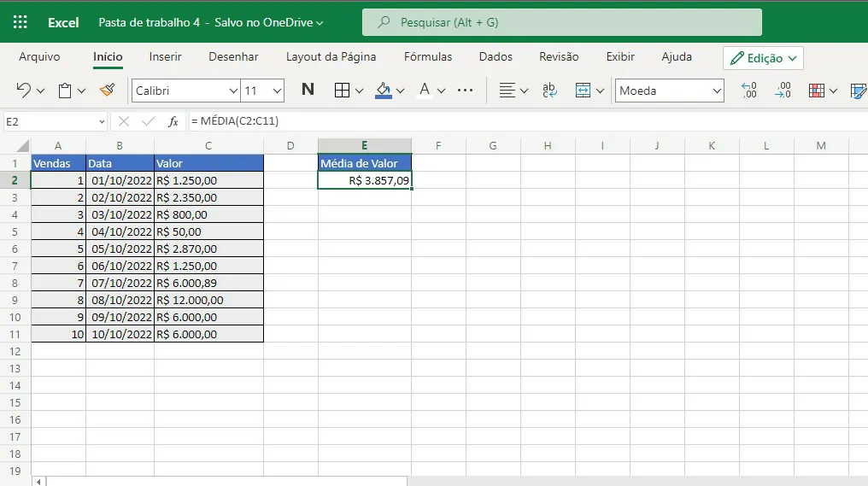Image resolution: width=868 pixels, height=486 pixels.
Task: Select cell with Média de Valor
Action: (365, 163)
